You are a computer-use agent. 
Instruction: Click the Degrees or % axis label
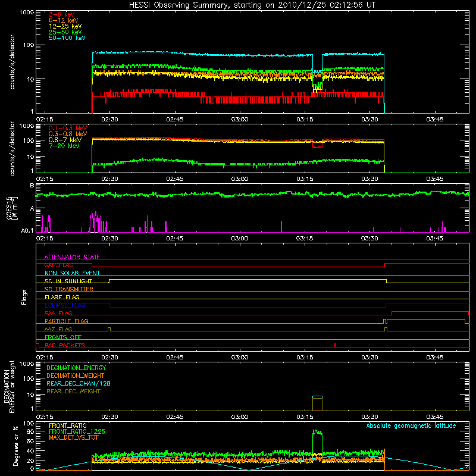[15, 446]
